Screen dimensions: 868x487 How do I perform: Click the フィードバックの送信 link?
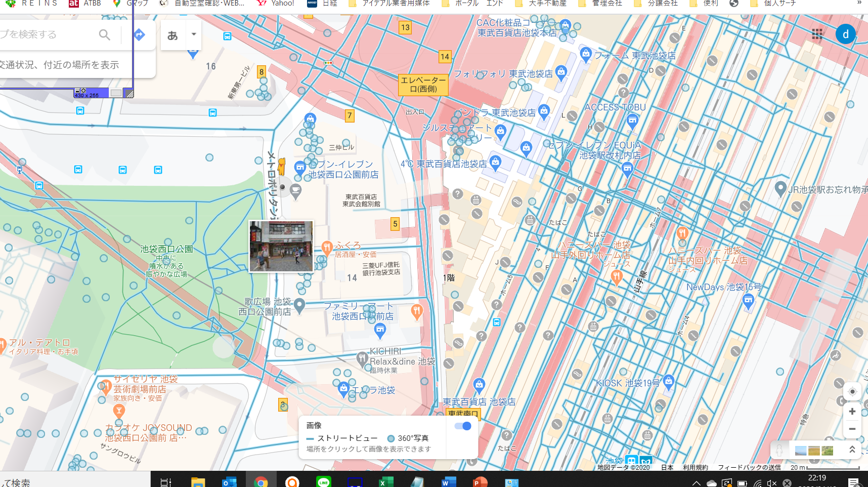pos(749,467)
